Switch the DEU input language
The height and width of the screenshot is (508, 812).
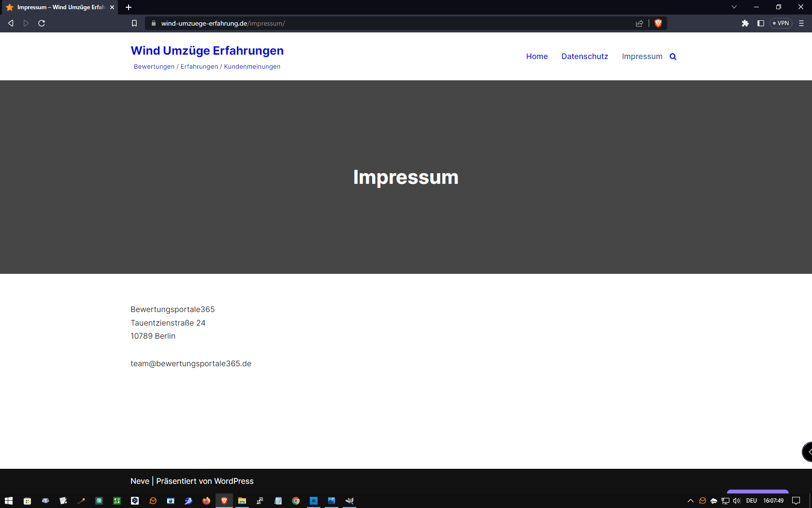pos(752,501)
